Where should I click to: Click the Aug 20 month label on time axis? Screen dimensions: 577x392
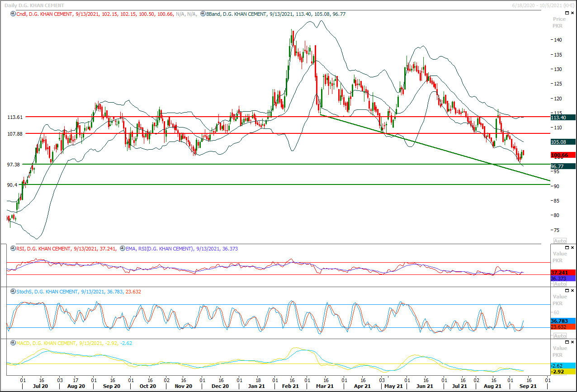coord(76,387)
